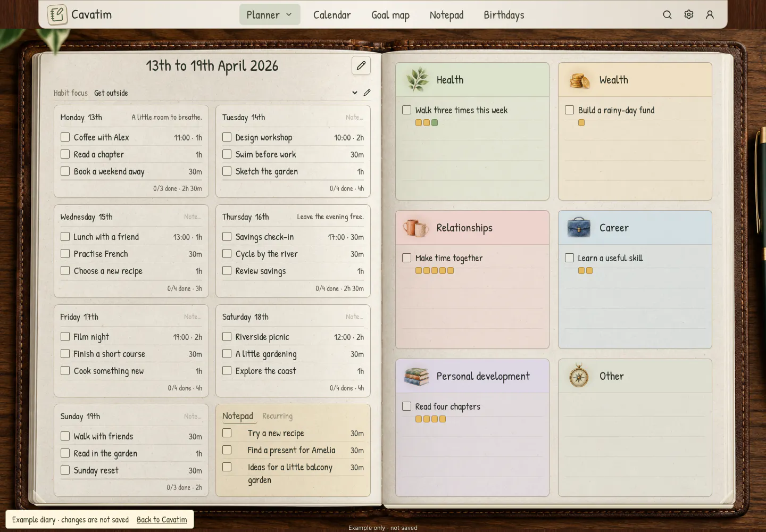766x532 pixels.
Task: Go to the Calendar tab
Action: point(332,15)
